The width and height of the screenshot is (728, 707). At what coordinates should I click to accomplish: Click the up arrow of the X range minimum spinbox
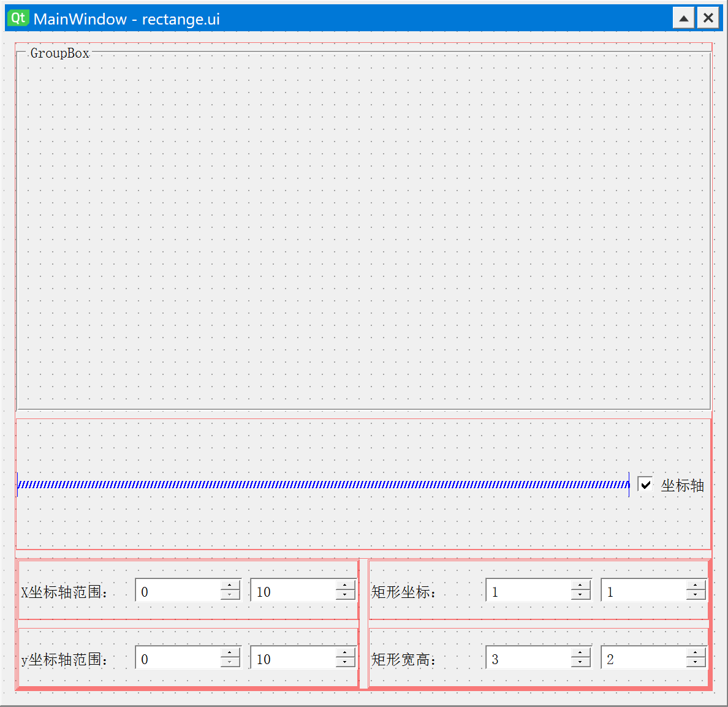coord(230,586)
